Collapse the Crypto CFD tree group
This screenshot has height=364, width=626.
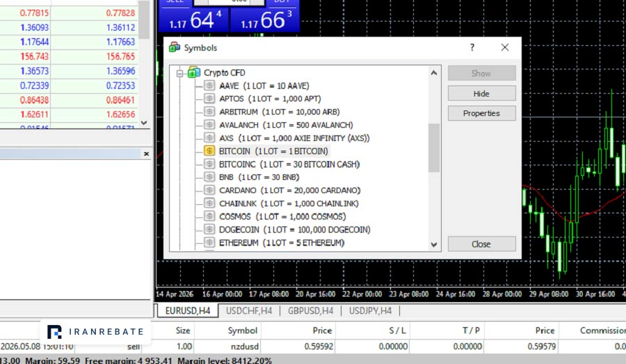[x=179, y=74]
